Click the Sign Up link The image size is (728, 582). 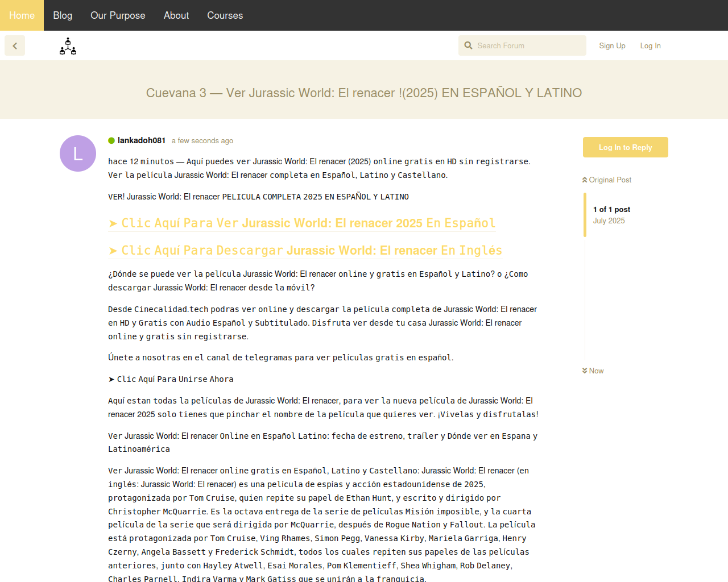click(612, 45)
